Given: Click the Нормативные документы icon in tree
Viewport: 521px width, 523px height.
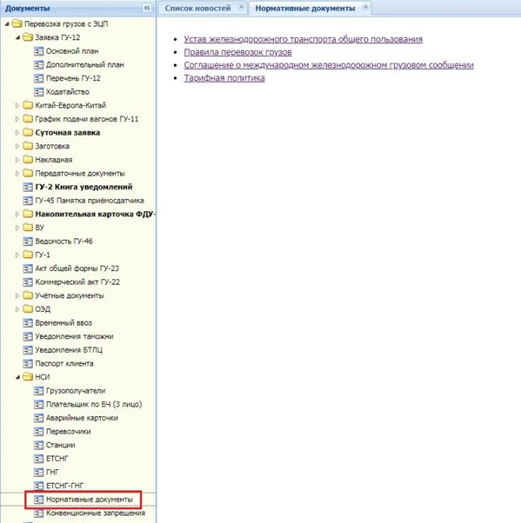Looking at the screenshot, I should [39, 499].
